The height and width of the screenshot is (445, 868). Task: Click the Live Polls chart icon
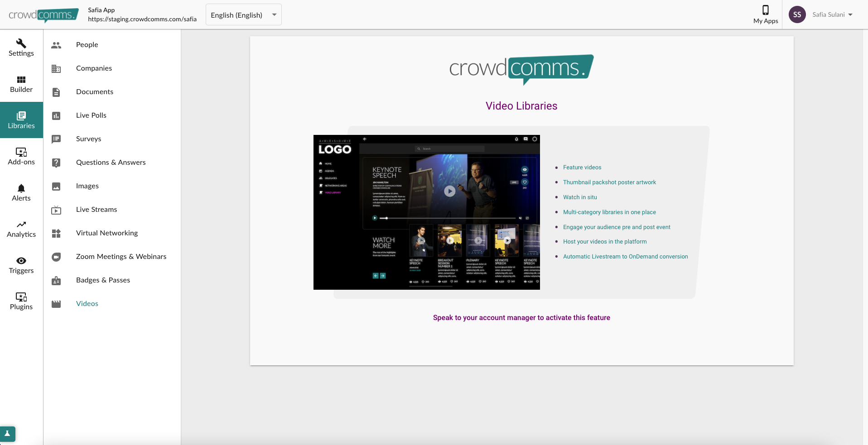tap(56, 115)
